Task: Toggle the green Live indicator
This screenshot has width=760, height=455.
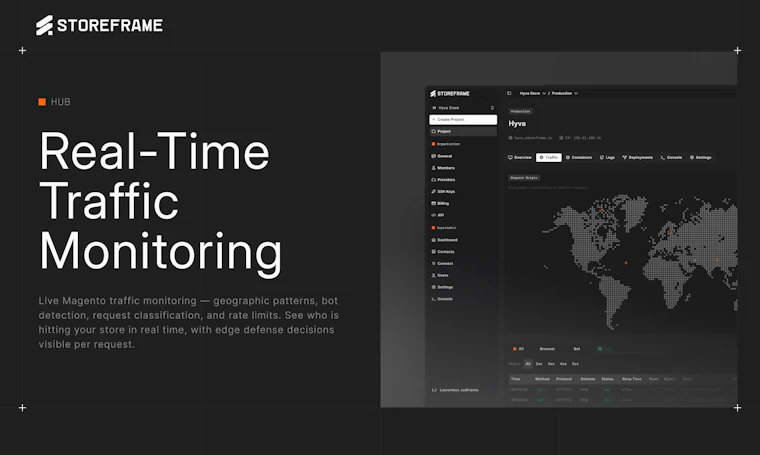Action: click(x=604, y=349)
